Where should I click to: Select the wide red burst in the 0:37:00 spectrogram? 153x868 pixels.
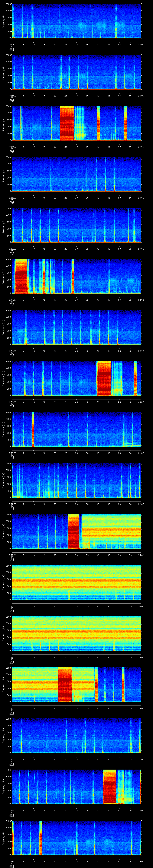[110, 786]
